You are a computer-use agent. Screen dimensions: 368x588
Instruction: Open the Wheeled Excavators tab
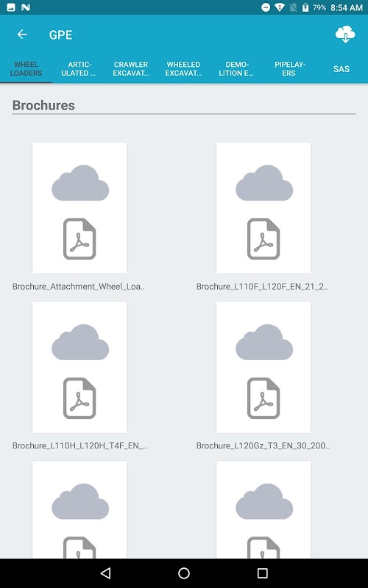click(183, 68)
